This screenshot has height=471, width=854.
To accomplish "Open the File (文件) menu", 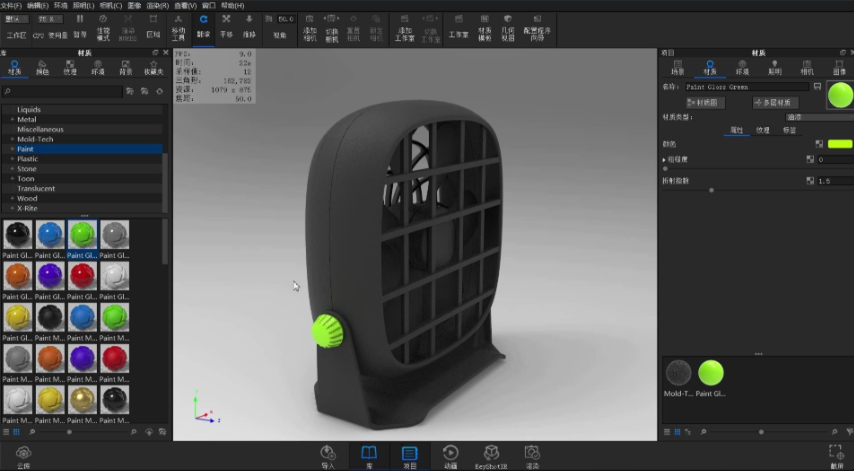I will click(x=11, y=5).
